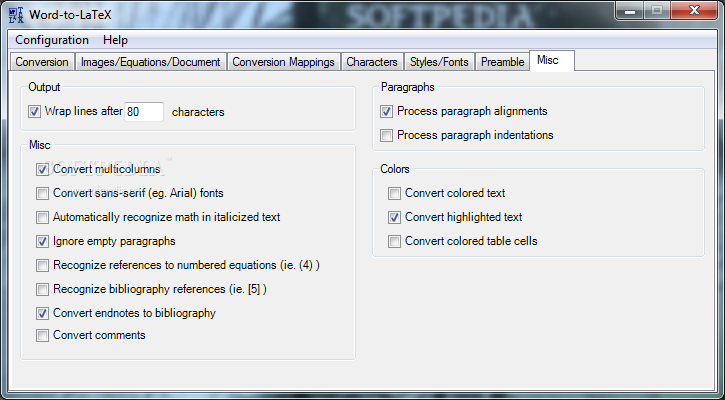Select the Misc tab
The image size is (725, 400).
552,61
